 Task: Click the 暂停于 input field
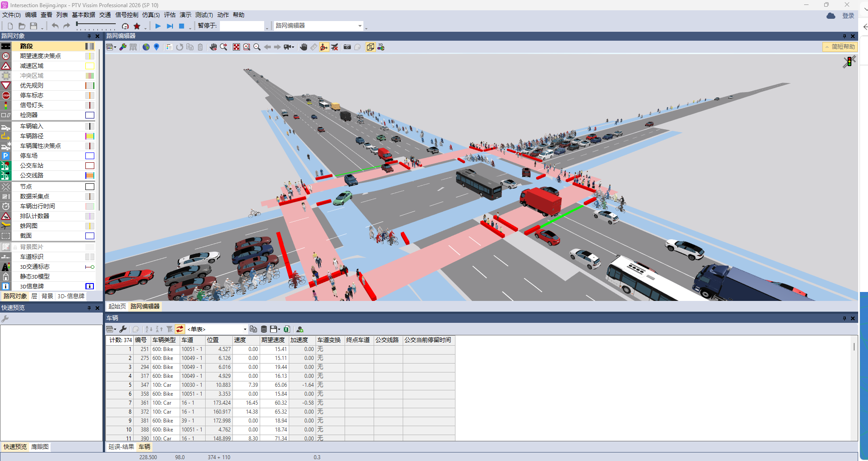tap(242, 26)
